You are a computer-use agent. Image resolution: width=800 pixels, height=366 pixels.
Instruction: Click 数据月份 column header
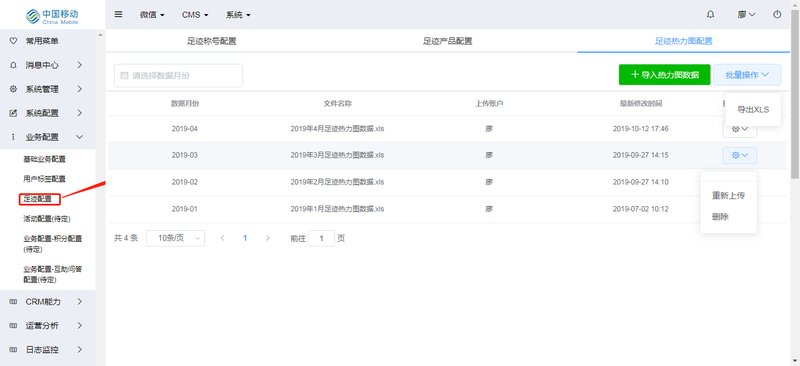pyautogui.click(x=185, y=104)
